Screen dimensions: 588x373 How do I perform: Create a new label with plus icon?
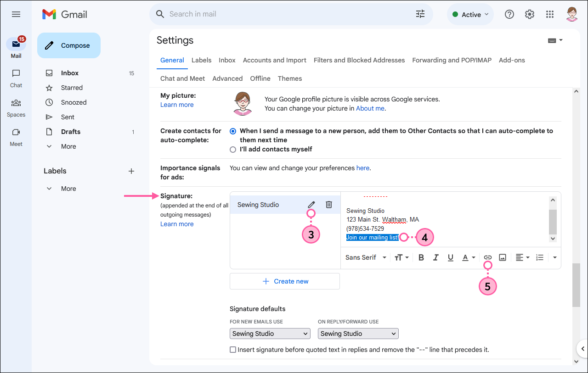pyautogui.click(x=131, y=171)
